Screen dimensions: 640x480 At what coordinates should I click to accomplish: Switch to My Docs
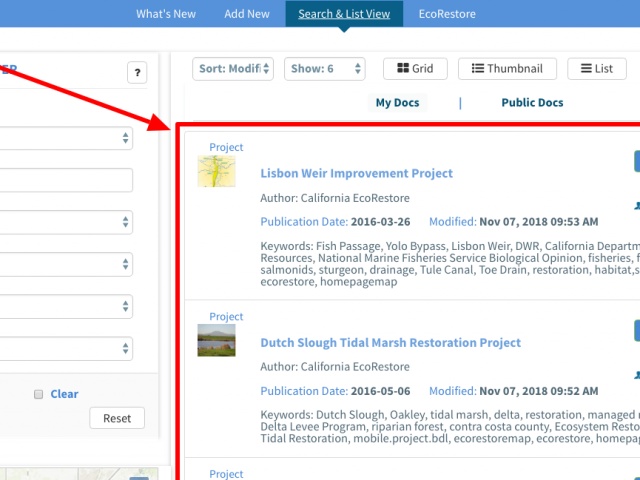pos(397,102)
